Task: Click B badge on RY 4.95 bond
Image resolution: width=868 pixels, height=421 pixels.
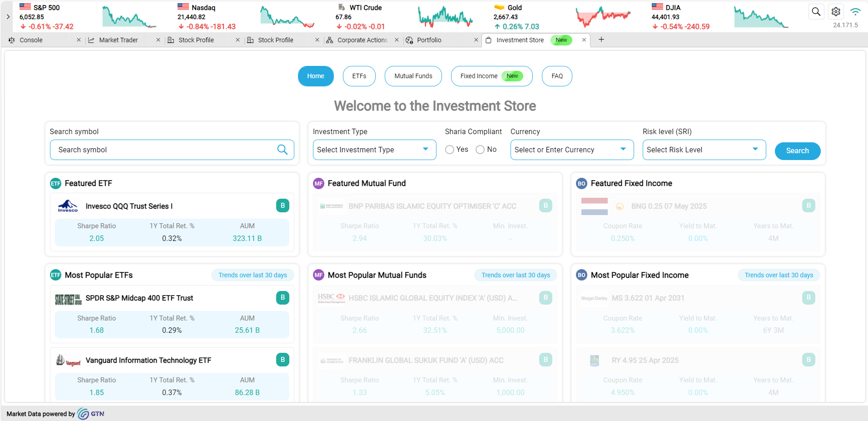Action: 808,360
